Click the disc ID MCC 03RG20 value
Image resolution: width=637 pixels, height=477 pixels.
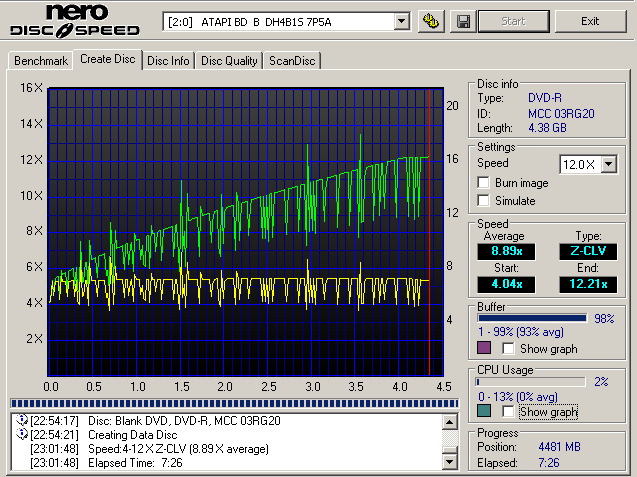561,113
